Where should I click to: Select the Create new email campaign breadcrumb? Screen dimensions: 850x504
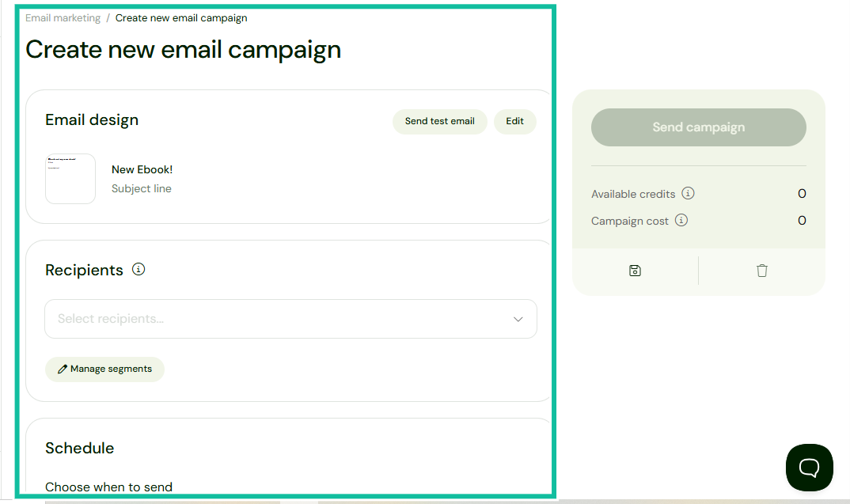point(181,17)
